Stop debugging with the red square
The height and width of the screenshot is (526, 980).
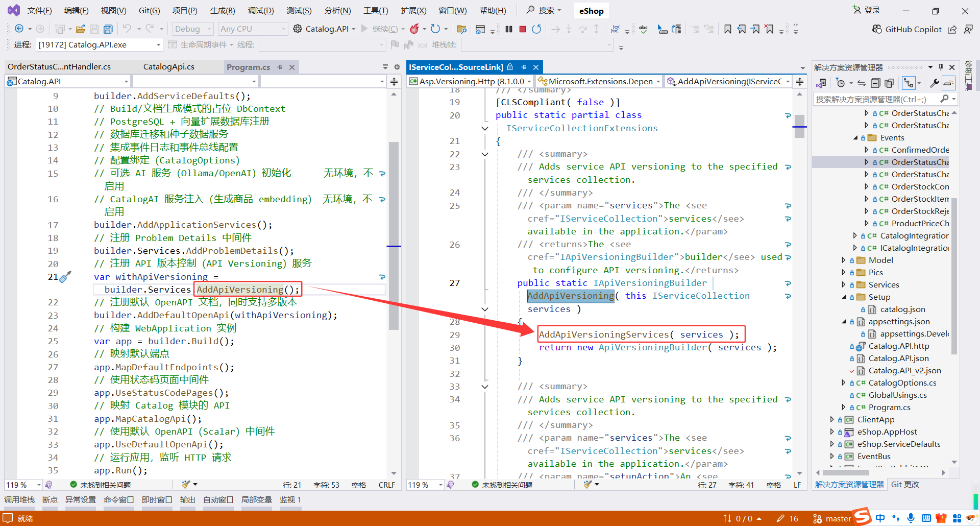(523, 29)
